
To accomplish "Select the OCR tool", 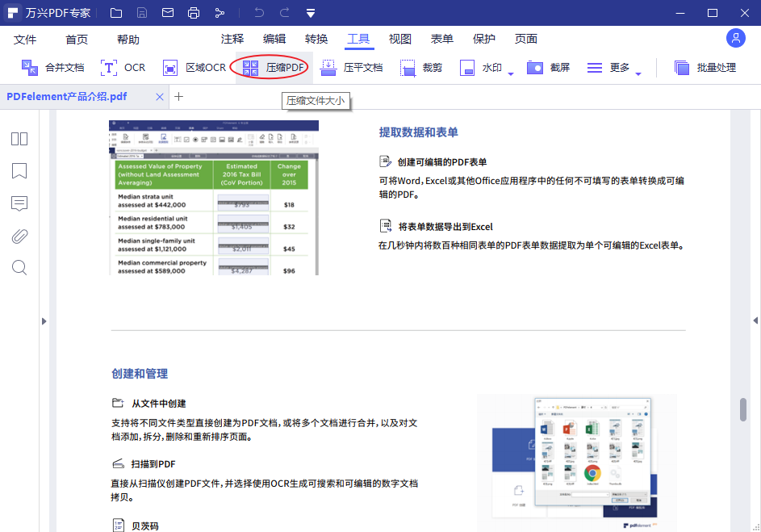I will tap(123, 68).
